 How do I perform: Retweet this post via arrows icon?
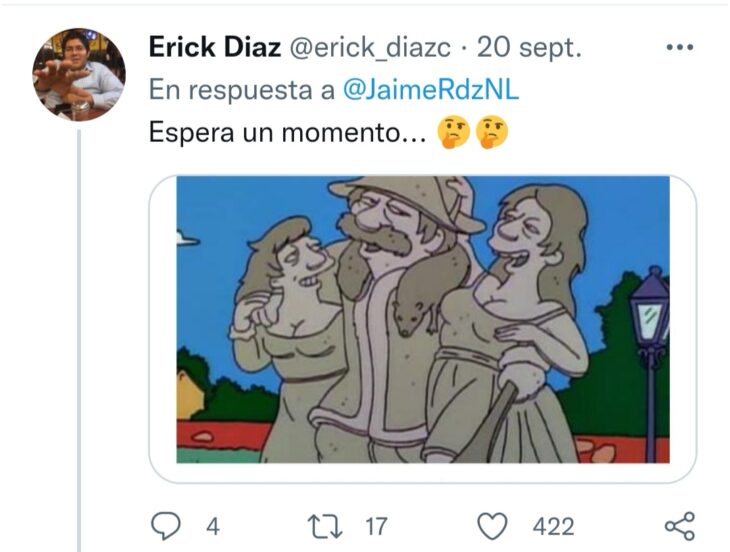pos(326,527)
